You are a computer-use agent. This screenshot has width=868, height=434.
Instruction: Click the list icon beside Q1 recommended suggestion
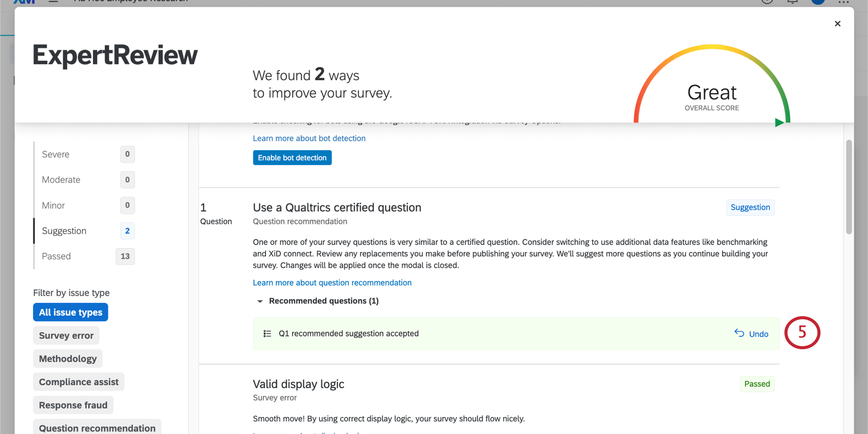pos(267,333)
